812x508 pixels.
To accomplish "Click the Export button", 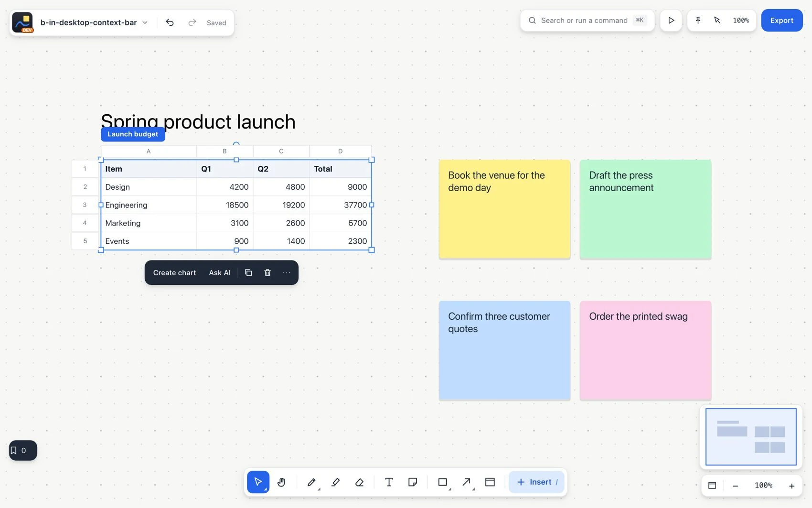I will click(782, 21).
